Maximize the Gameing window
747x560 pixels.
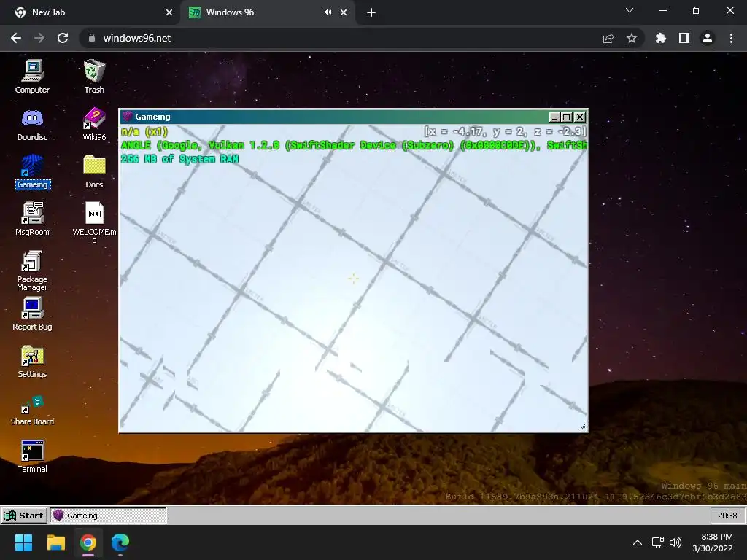click(x=566, y=117)
